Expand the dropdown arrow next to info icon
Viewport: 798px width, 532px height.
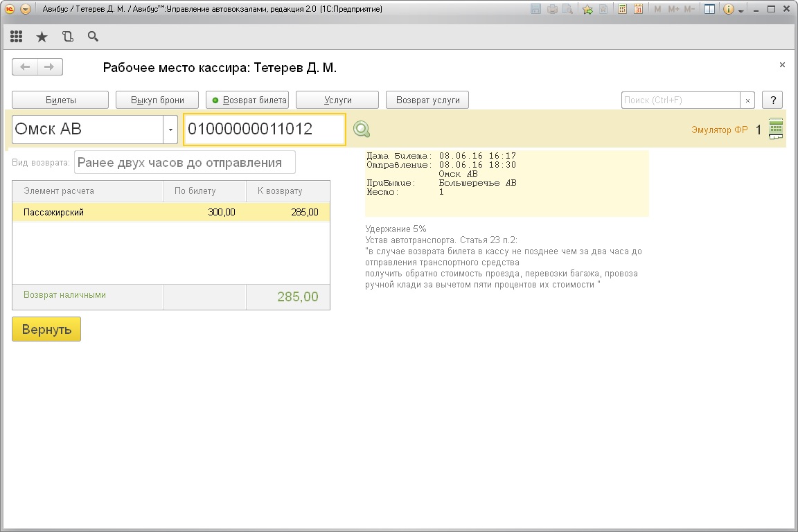(x=741, y=10)
